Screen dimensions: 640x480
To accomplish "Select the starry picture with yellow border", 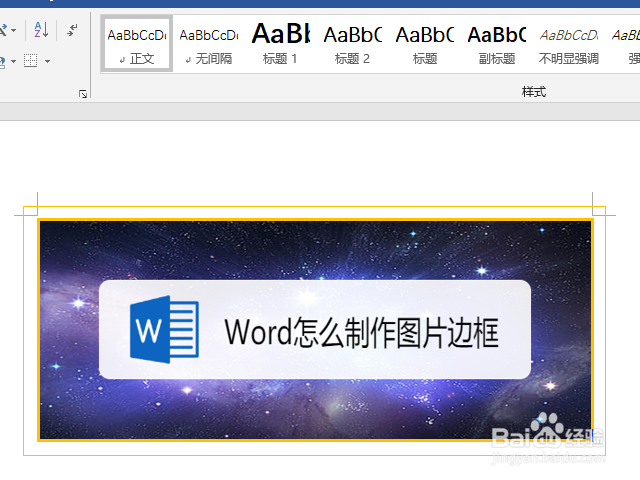I will 315,330.
